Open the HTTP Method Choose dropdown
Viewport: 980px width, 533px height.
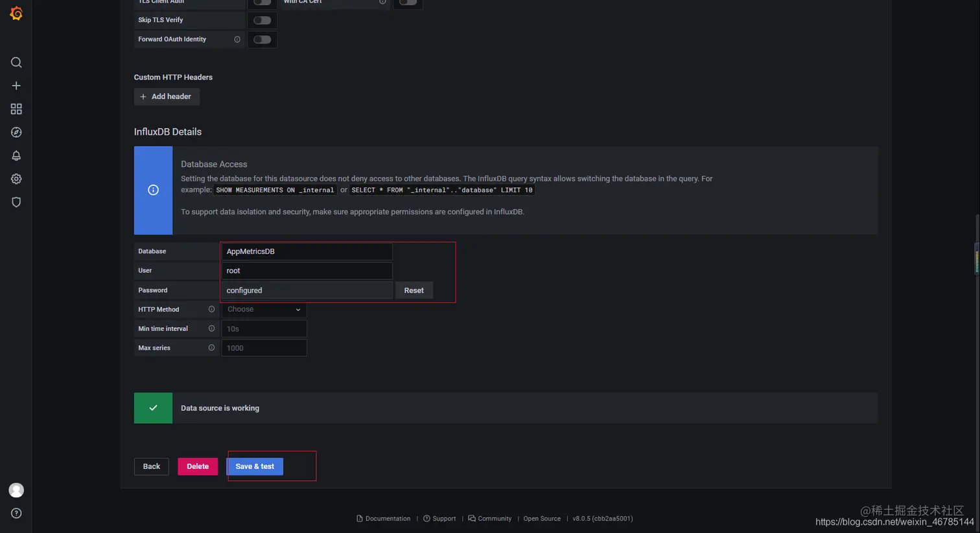[x=264, y=310]
